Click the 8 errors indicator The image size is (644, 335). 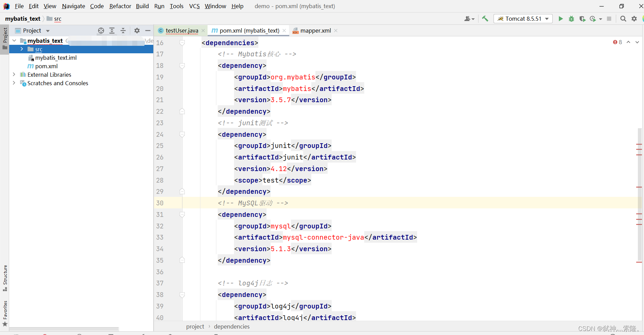[x=618, y=42]
